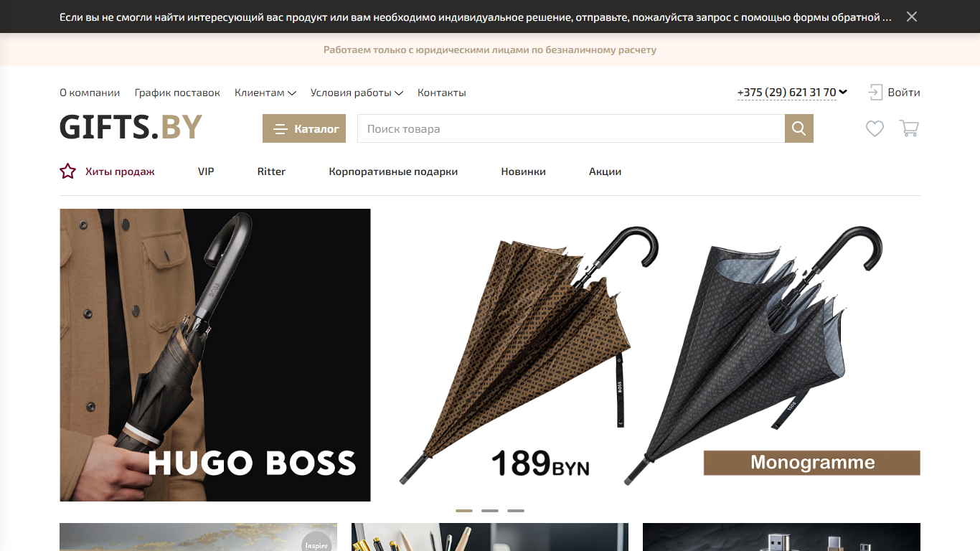Open the Ritter category
This screenshot has width=980, height=551.
click(271, 171)
